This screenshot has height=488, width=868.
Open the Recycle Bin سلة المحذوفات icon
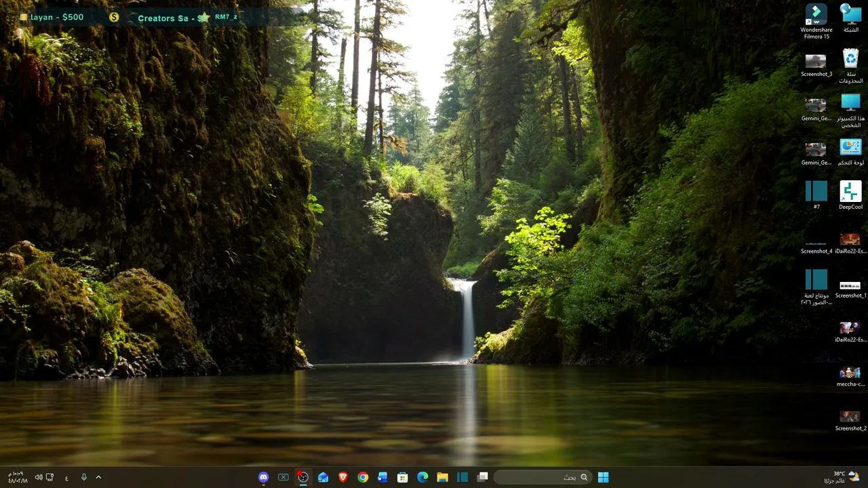click(x=850, y=66)
